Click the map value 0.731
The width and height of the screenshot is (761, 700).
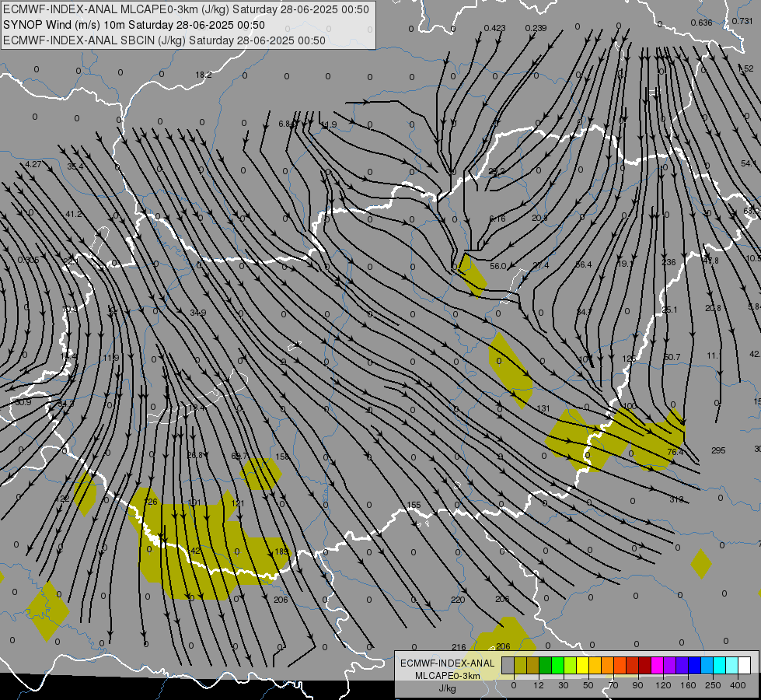(742, 21)
